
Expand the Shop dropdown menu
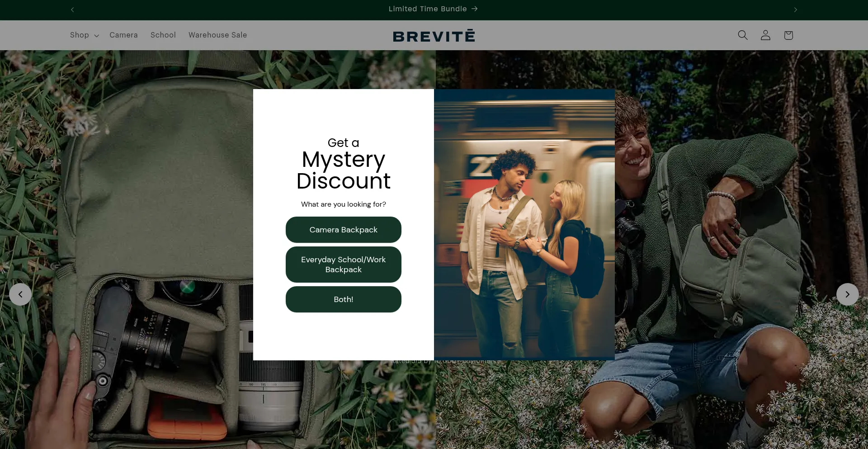84,35
